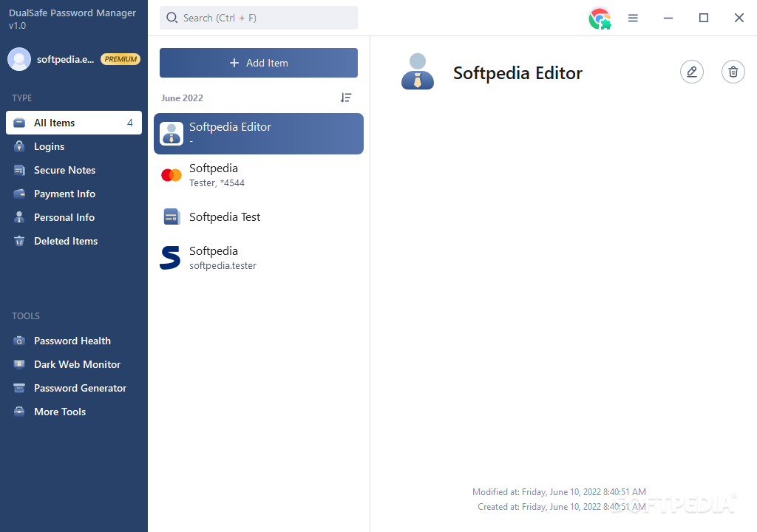
Task: Open the Logins category
Action: [74, 146]
